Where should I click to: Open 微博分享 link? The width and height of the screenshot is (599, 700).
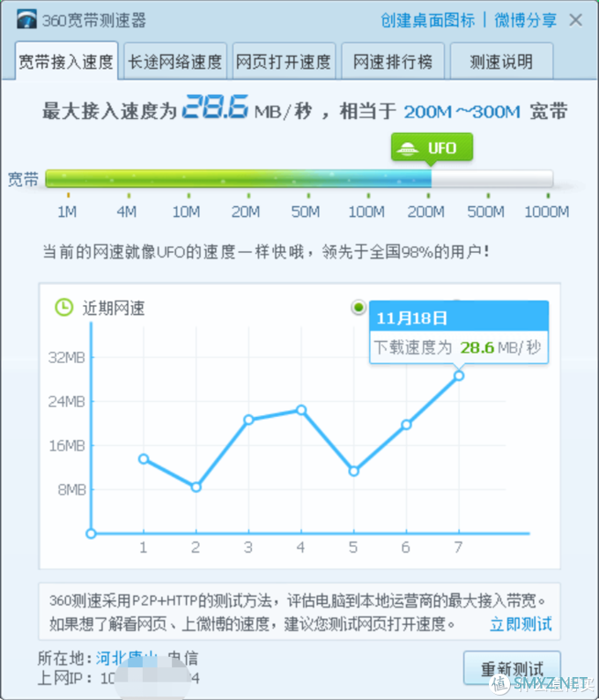(x=525, y=20)
